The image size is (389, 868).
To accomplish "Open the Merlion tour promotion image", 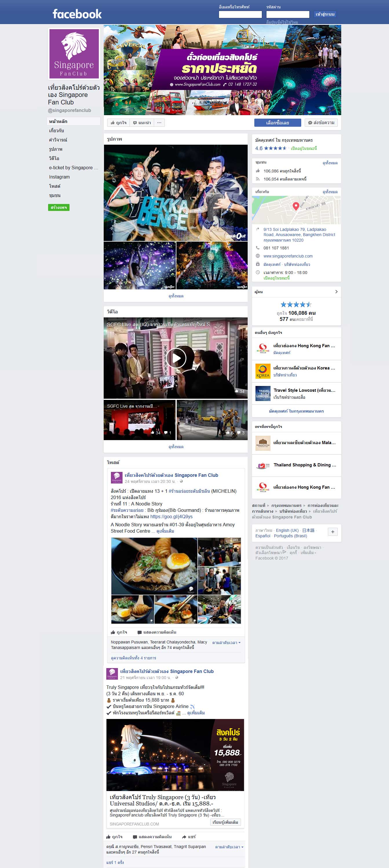I will click(x=175, y=755).
